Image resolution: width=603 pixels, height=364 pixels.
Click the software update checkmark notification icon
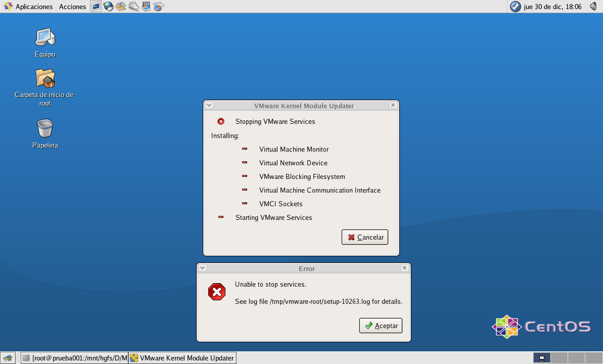[516, 7]
